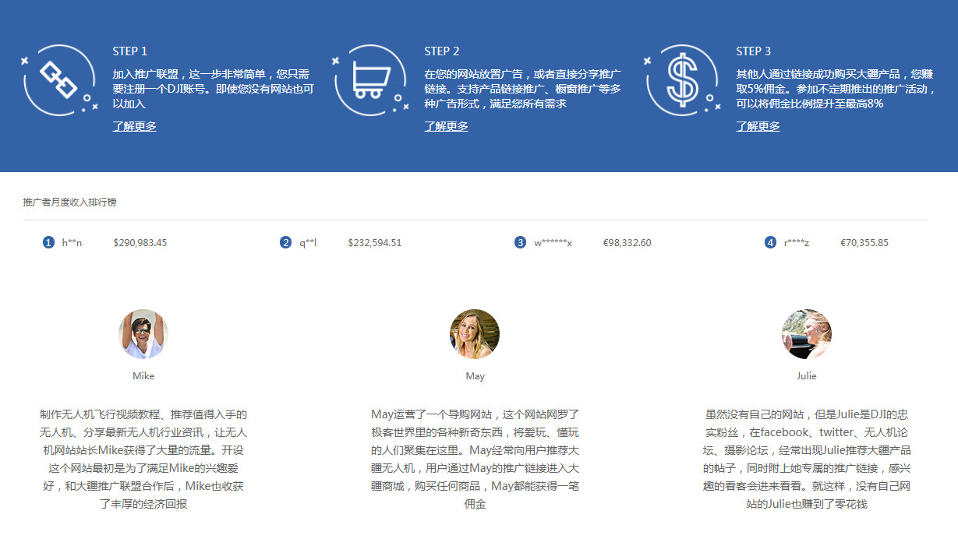Select May's profile photo
The width and height of the screenshot is (958, 560).
(475, 333)
